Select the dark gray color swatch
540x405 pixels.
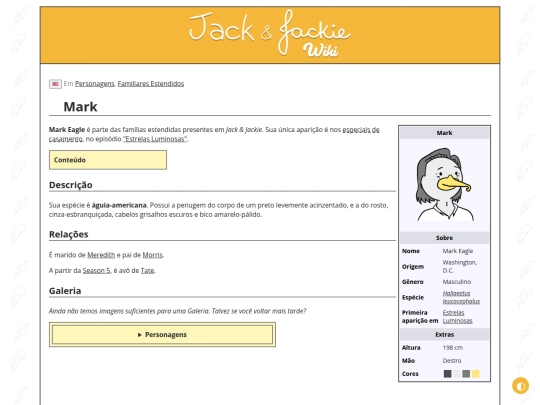pyautogui.click(x=447, y=374)
